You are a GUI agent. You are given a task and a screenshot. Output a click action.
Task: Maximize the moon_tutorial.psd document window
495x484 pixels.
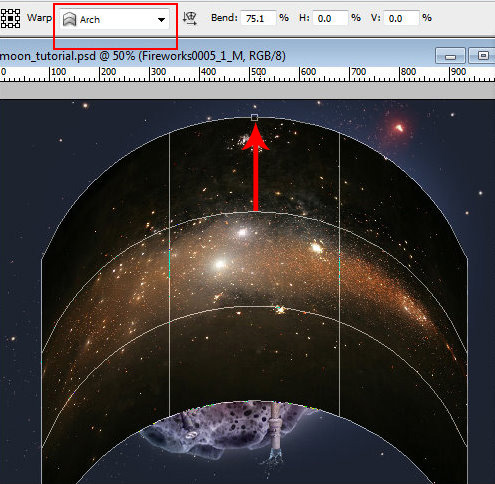(x=482, y=56)
